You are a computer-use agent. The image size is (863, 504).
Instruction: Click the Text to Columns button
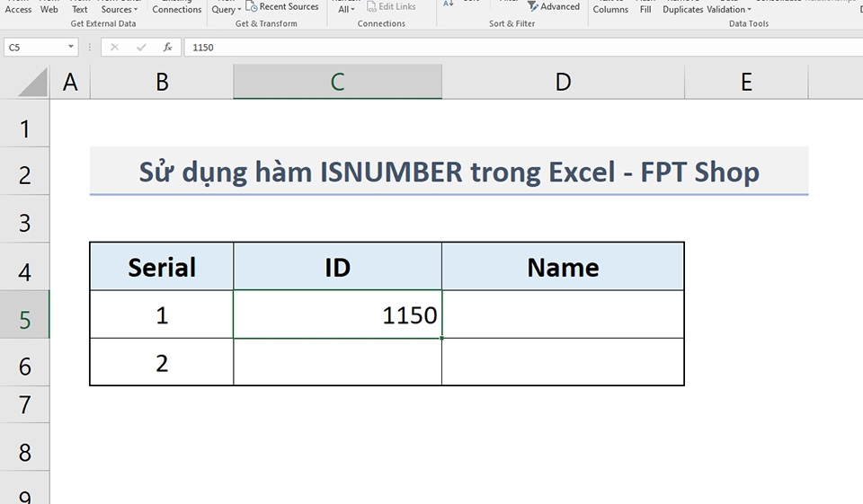pos(610,9)
